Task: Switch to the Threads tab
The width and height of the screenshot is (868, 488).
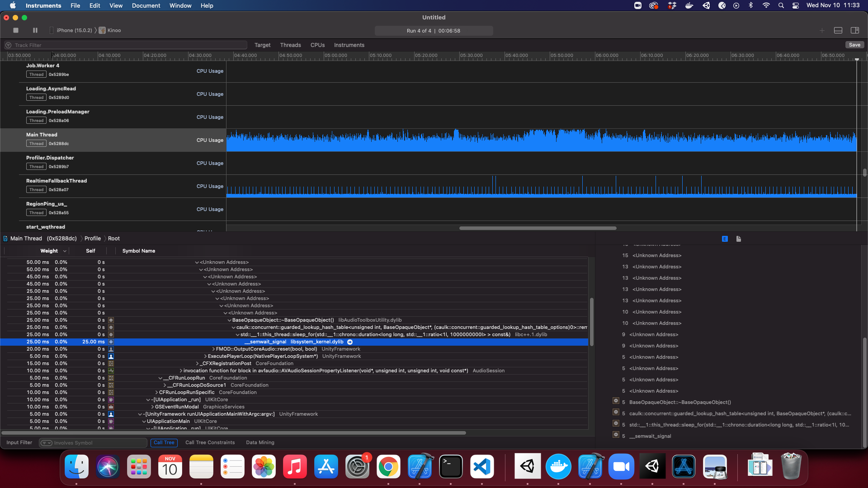Action: tap(290, 45)
